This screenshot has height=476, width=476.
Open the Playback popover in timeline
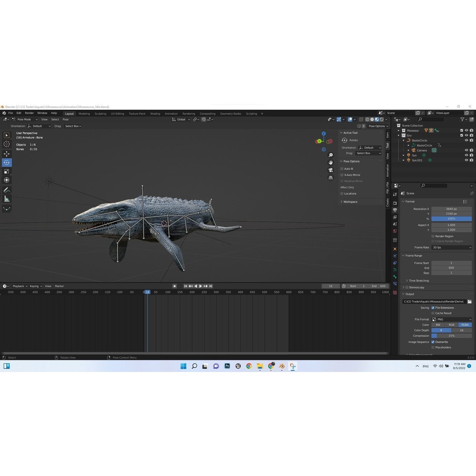20,286
